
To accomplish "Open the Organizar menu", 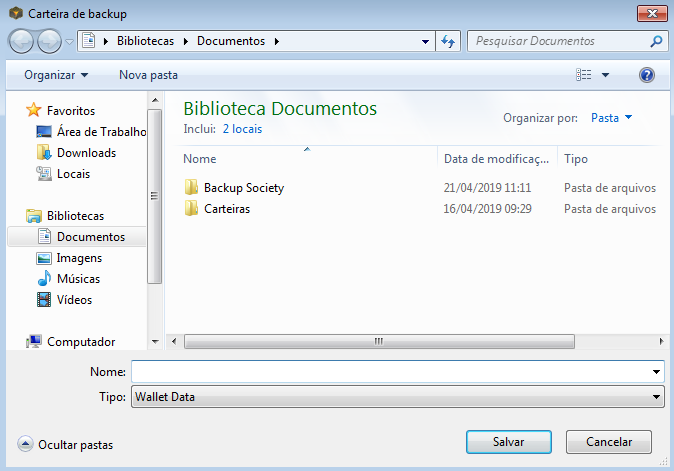I will (56, 75).
